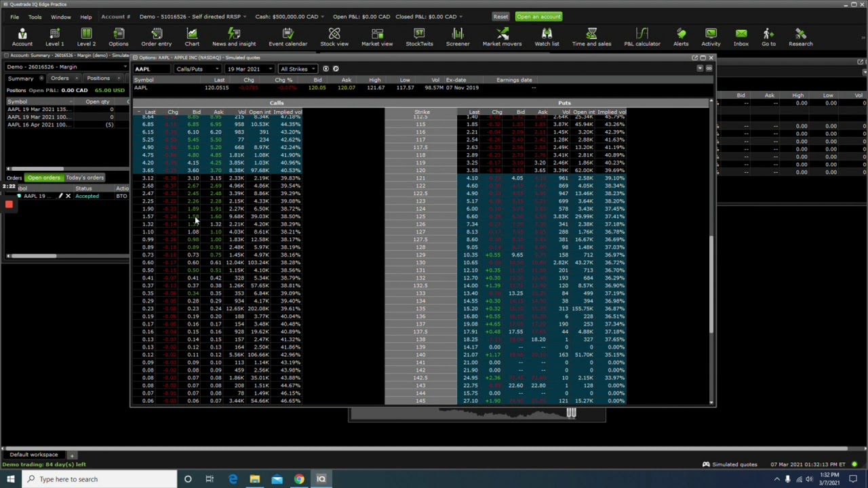Launch Stock view
The image size is (868, 488).
tap(334, 37)
